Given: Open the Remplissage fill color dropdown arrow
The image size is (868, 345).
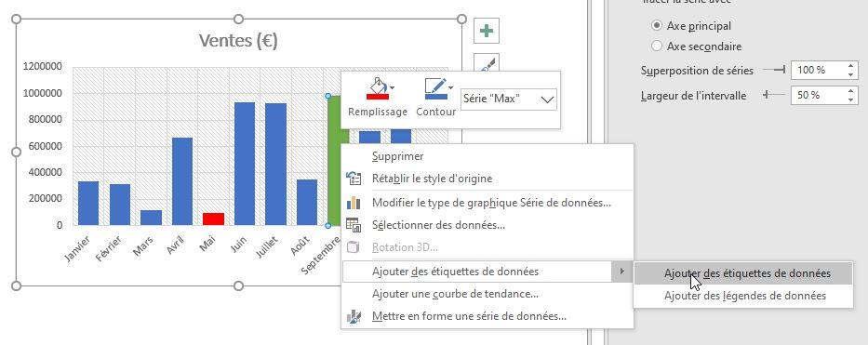Looking at the screenshot, I should coord(393,87).
